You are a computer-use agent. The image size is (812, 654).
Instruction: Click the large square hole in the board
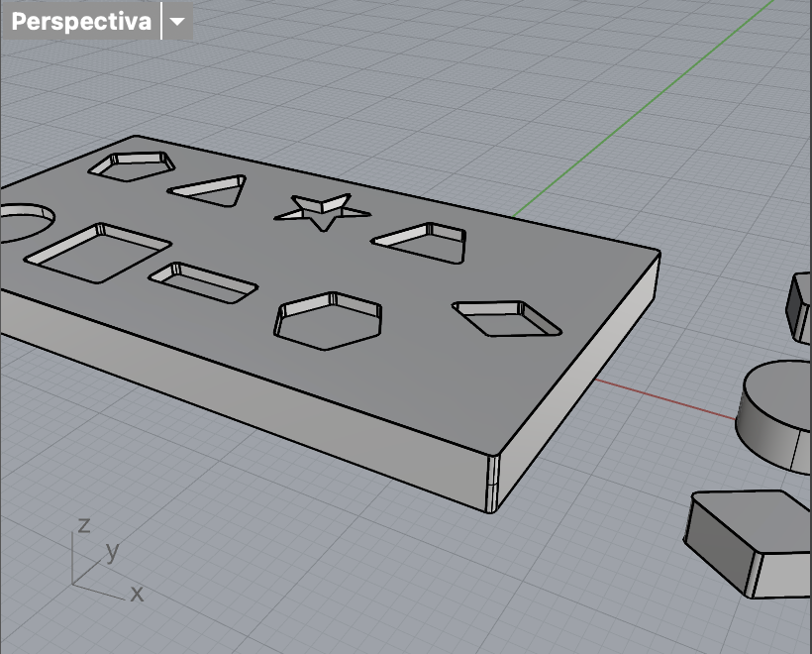pyautogui.click(x=98, y=253)
